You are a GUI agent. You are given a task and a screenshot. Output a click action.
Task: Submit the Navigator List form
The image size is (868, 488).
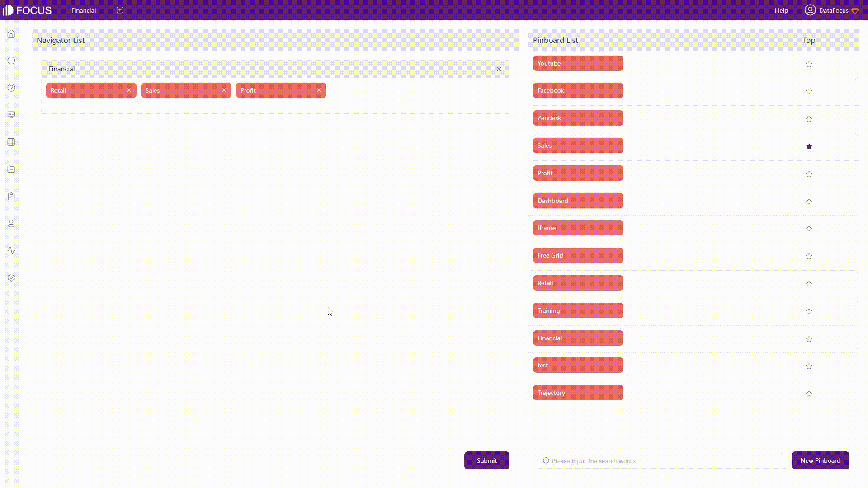pyautogui.click(x=486, y=460)
